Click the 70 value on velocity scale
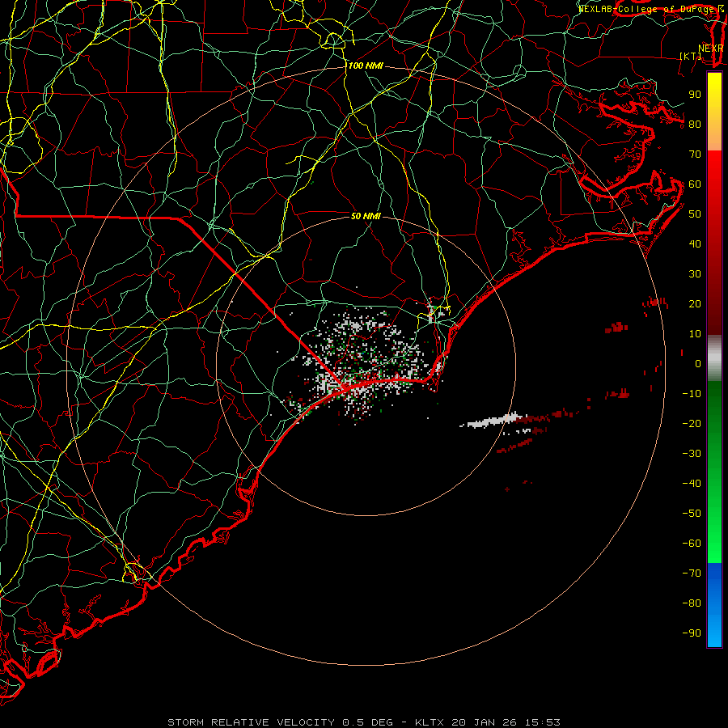The height and width of the screenshot is (728, 728). click(695, 154)
